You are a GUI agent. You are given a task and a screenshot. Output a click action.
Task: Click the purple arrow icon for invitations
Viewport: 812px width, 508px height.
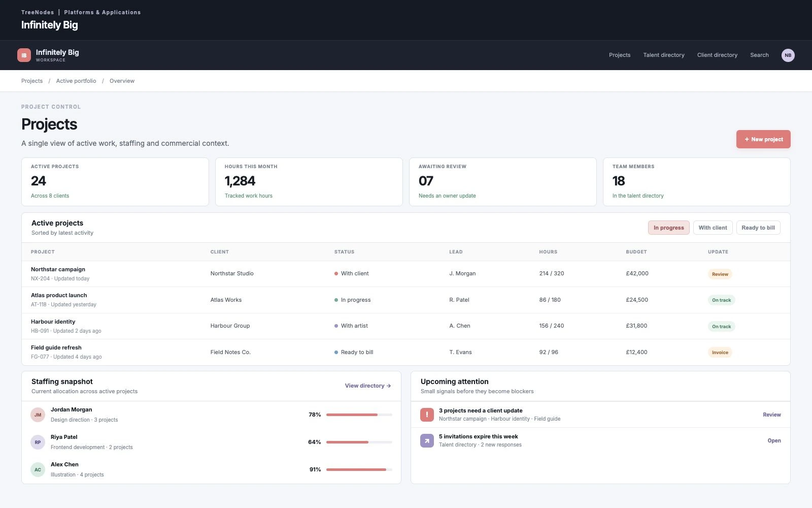427,440
